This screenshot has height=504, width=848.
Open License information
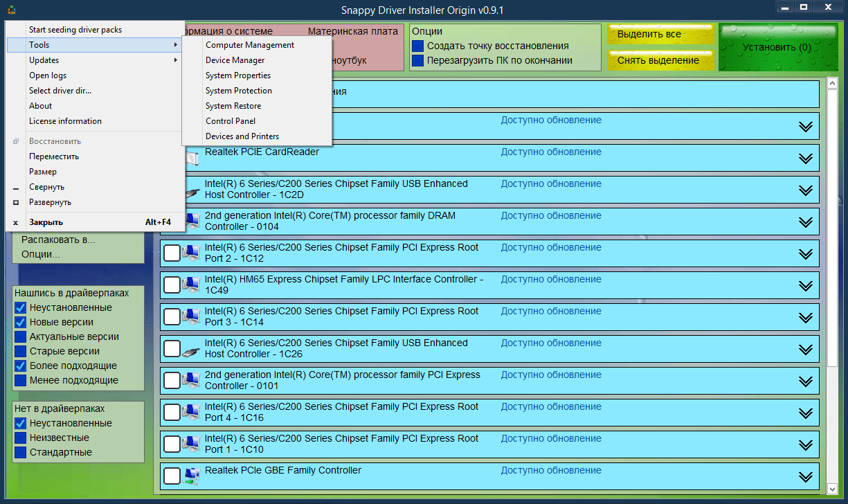(x=95, y=121)
